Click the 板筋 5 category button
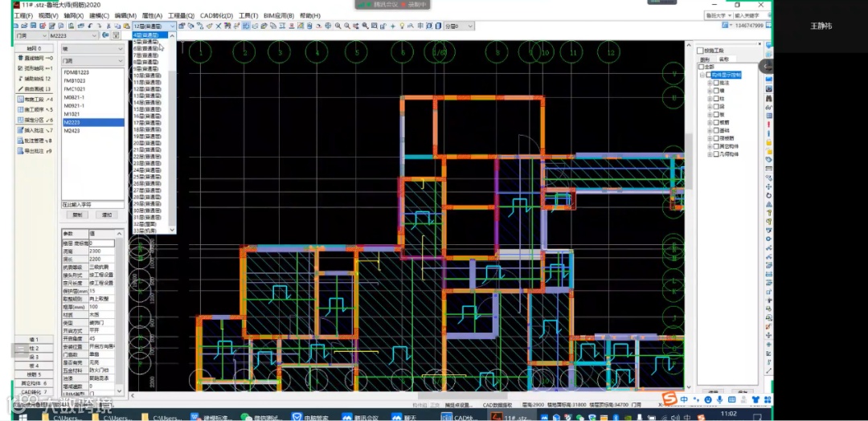 (34, 374)
